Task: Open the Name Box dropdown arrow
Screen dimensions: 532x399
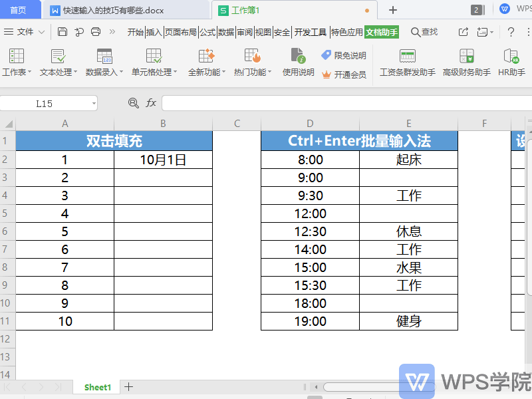Action: click(x=93, y=104)
